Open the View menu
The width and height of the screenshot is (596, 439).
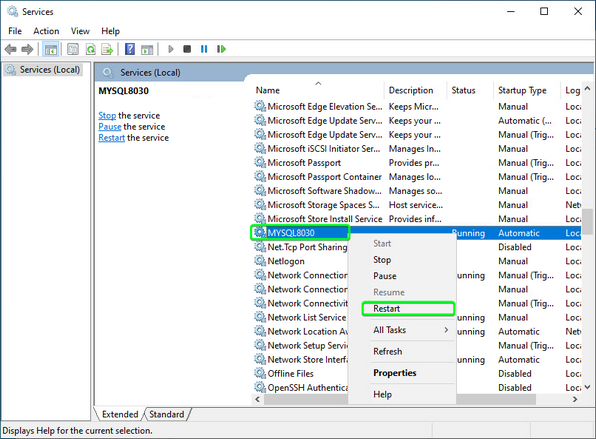click(x=80, y=31)
